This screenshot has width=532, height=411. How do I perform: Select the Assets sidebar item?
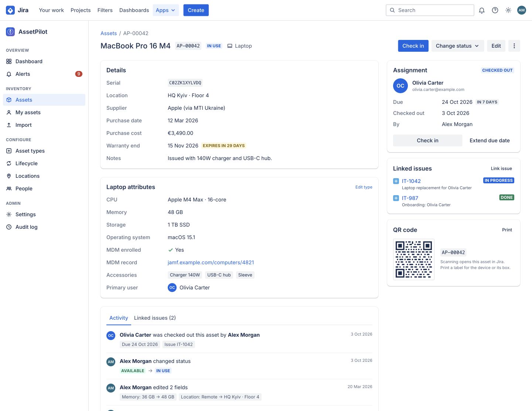(x=44, y=100)
